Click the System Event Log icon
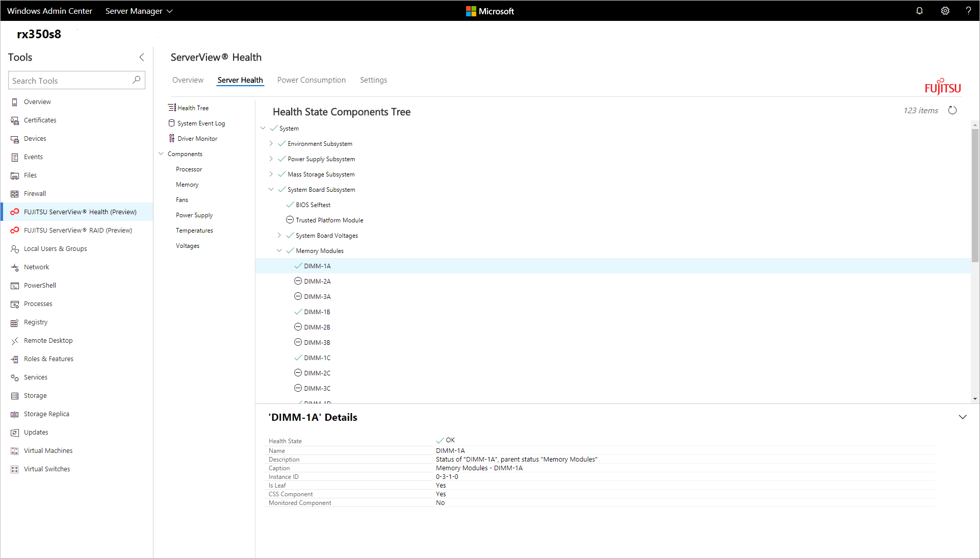980x559 pixels. coord(171,123)
